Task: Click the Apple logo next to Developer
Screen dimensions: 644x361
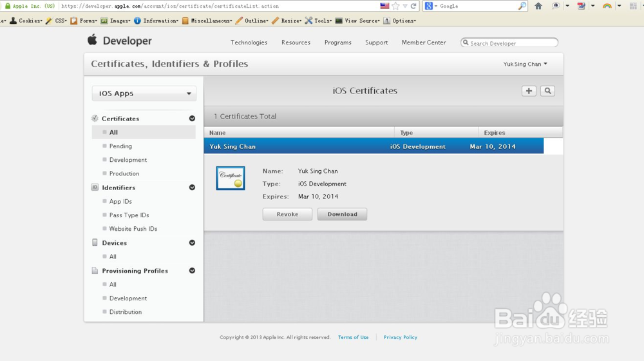Action: click(x=92, y=40)
